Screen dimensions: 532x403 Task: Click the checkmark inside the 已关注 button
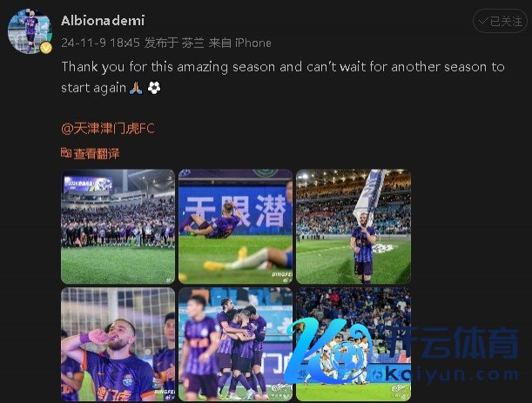(x=482, y=21)
